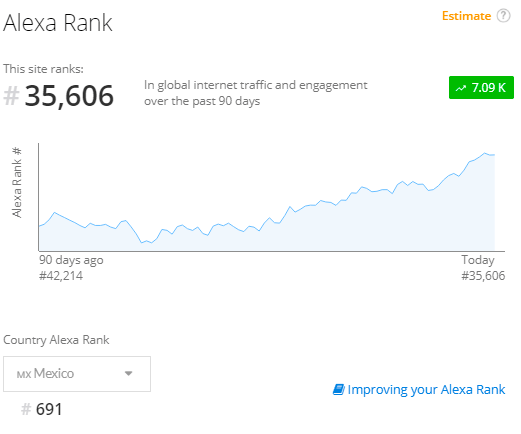Click the MX country code in dropdown

[x=24, y=375]
